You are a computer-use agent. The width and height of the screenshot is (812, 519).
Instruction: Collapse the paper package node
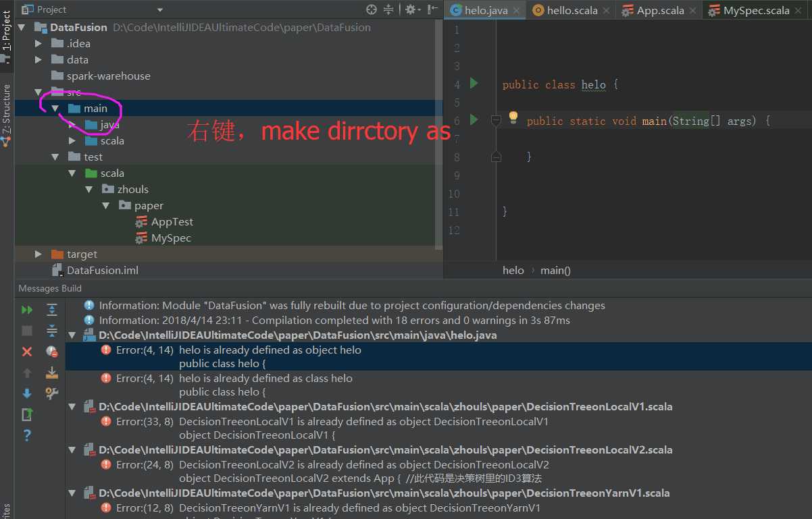pos(106,205)
